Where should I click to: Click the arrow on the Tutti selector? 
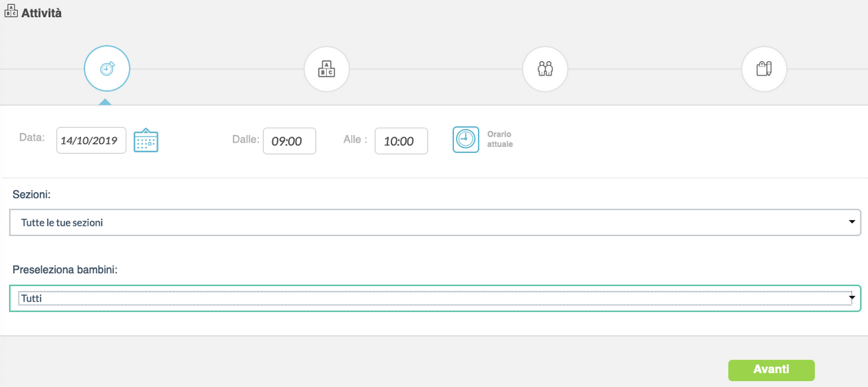click(852, 298)
